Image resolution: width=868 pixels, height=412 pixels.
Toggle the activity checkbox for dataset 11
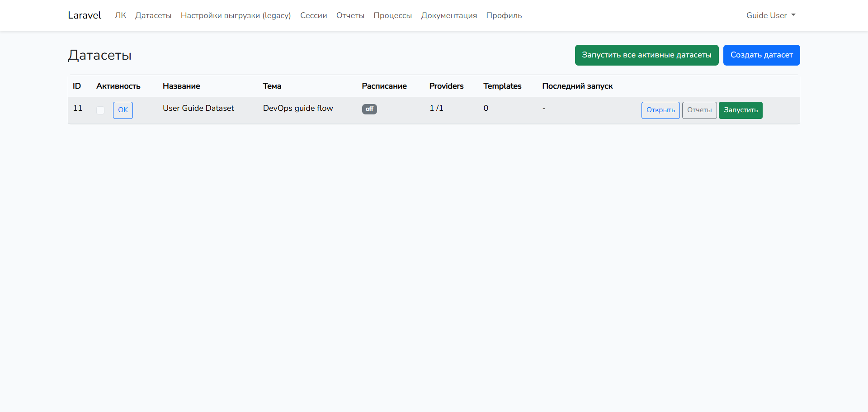click(100, 110)
